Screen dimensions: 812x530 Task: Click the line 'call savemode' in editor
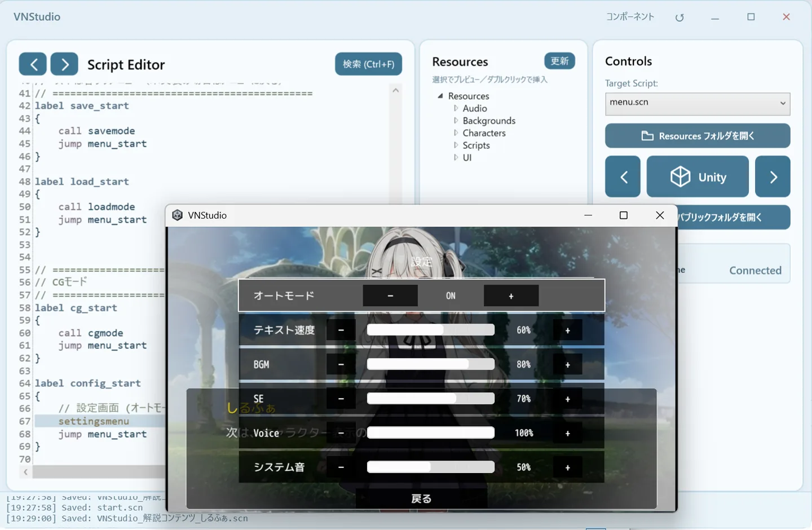(x=96, y=131)
